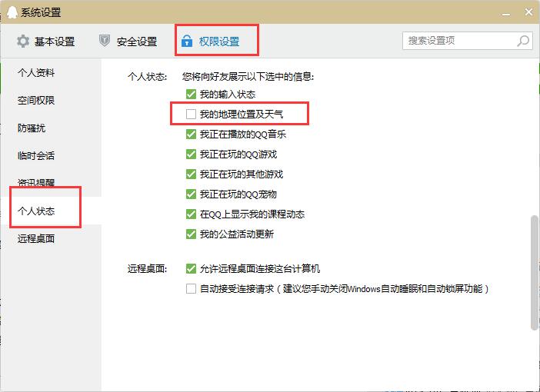Click the shield icon for 安全设置
This screenshot has width=540, height=392.
pyautogui.click(x=105, y=41)
